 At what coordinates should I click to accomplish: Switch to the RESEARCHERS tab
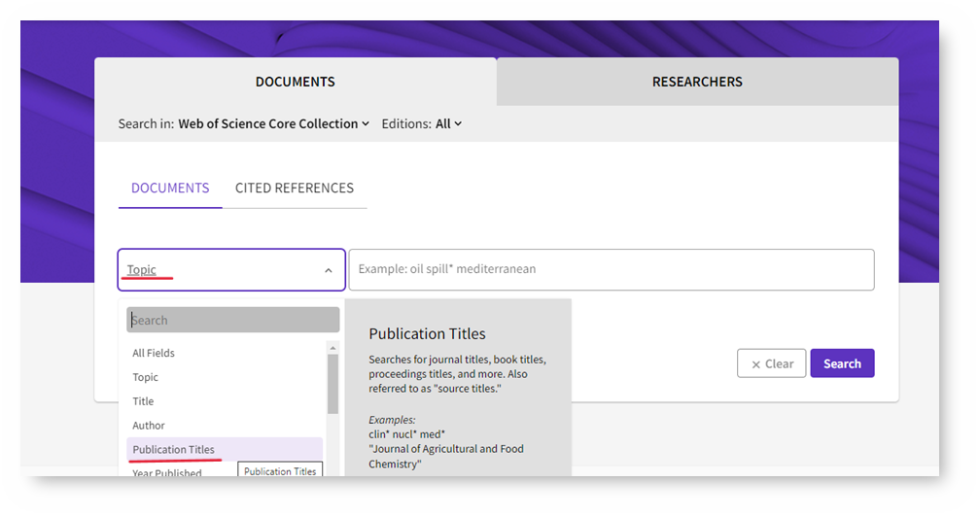697,82
